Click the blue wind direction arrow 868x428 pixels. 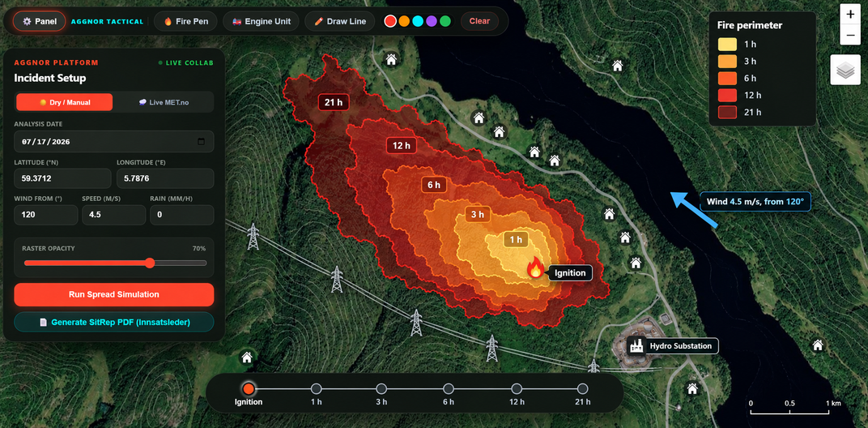coord(695,210)
